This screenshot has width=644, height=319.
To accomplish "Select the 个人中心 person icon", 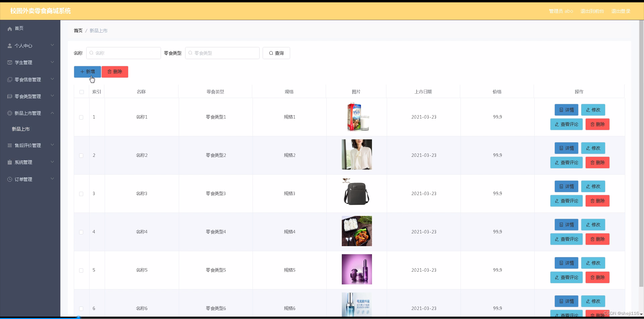I will (x=9, y=46).
